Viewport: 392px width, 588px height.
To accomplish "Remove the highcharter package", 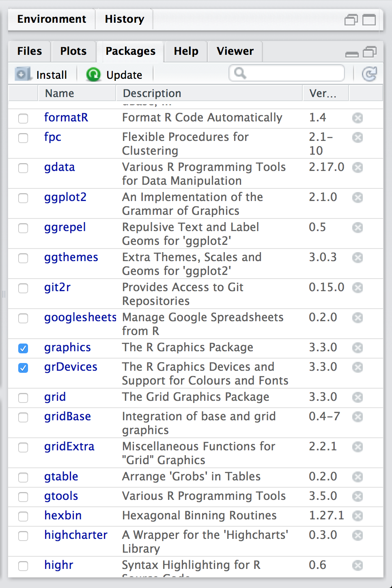I will coord(358,536).
